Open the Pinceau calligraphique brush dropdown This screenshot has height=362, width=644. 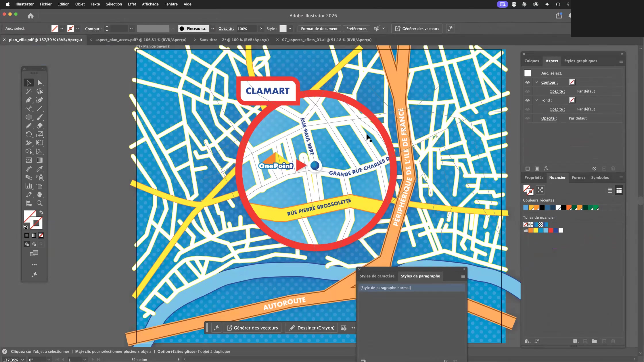(x=213, y=29)
